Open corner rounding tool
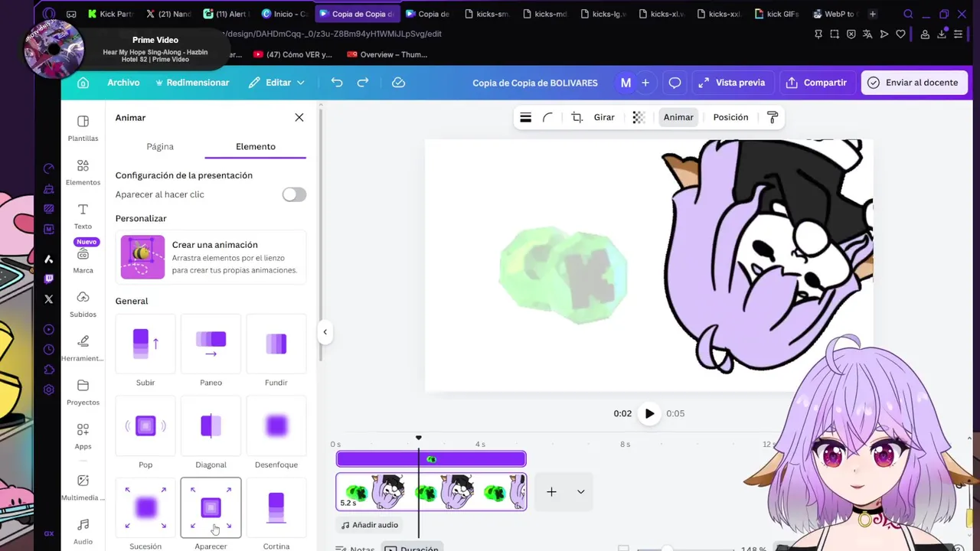980x551 pixels. (548, 117)
